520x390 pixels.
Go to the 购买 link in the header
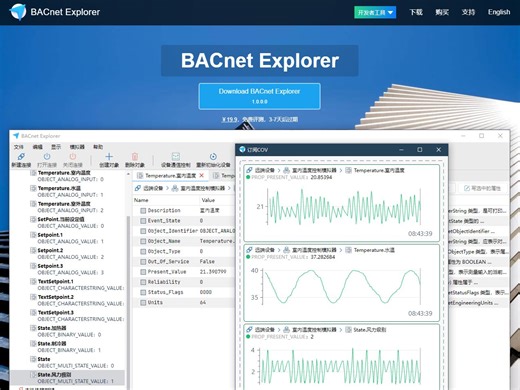[x=442, y=12]
